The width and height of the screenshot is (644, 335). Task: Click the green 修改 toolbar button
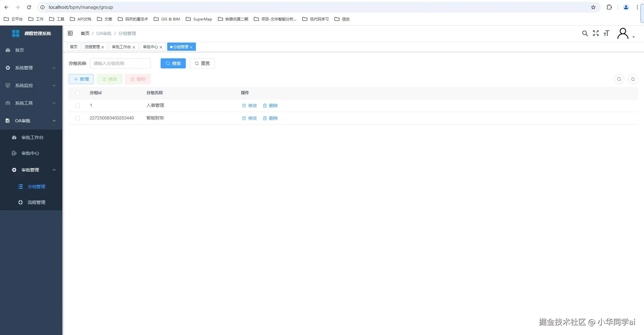(x=110, y=79)
